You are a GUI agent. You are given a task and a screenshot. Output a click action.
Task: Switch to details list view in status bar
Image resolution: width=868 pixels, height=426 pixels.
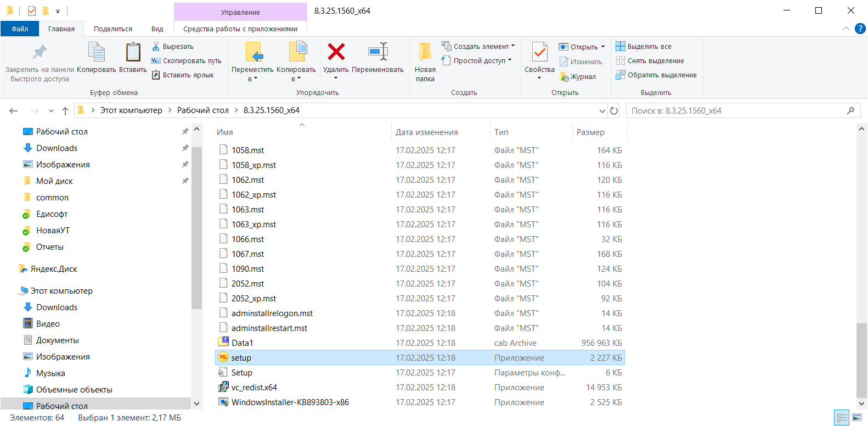point(842,418)
